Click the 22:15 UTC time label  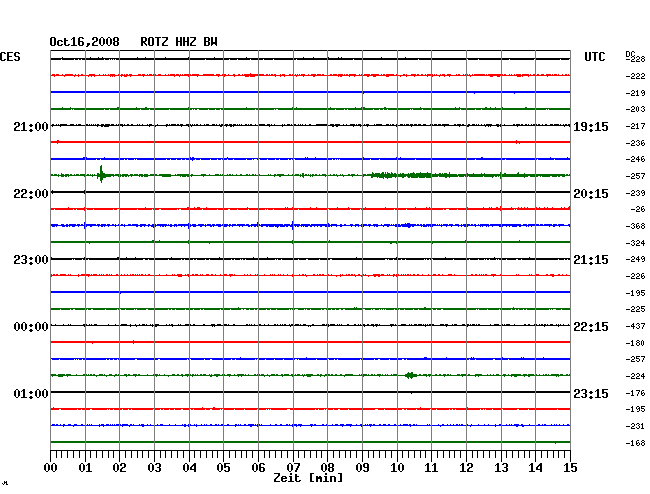(591, 327)
